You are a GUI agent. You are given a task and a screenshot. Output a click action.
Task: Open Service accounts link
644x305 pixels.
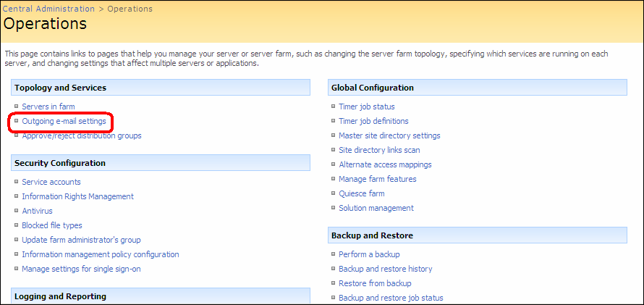pos(51,182)
